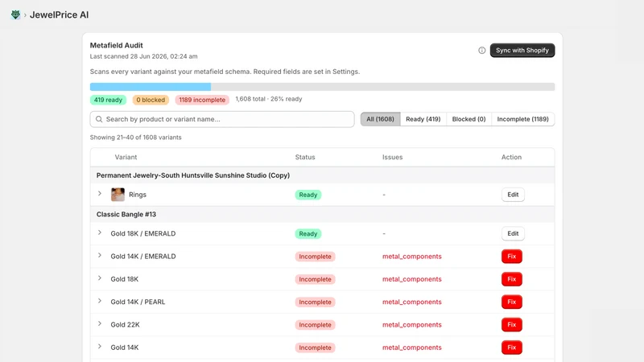Viewport: 644px width, 362px height.
Task: Focus the product or variant search field
Action: coord(222,119)
